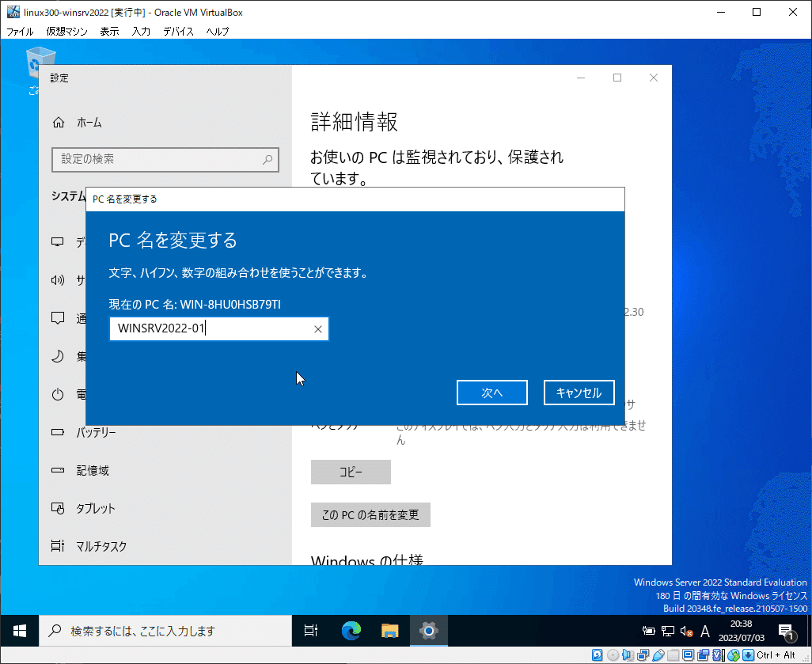Click the display monitor icon in sidebar
Viewport: 812px width, 664px height.
(58, 242)
